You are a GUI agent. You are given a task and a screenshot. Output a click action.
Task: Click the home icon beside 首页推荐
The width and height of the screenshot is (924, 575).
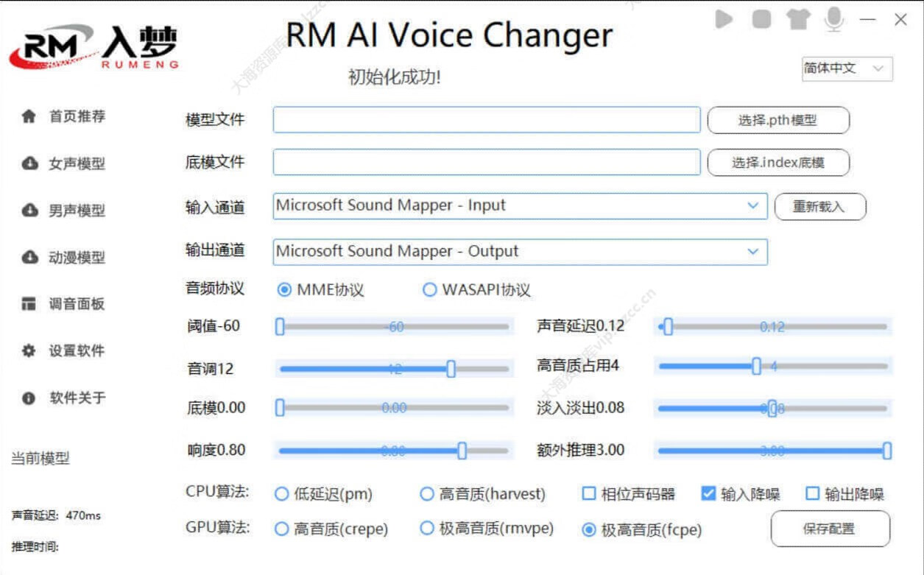(29, 116)
